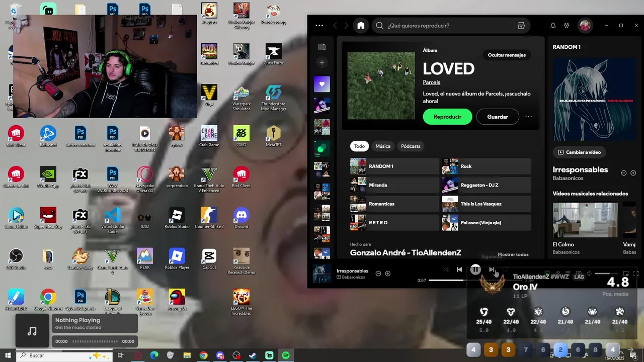Add Irresponsables via plus in right panel
Image resolution: width=644 pixels, height=362 pixels.
click(x=633, y=173)
